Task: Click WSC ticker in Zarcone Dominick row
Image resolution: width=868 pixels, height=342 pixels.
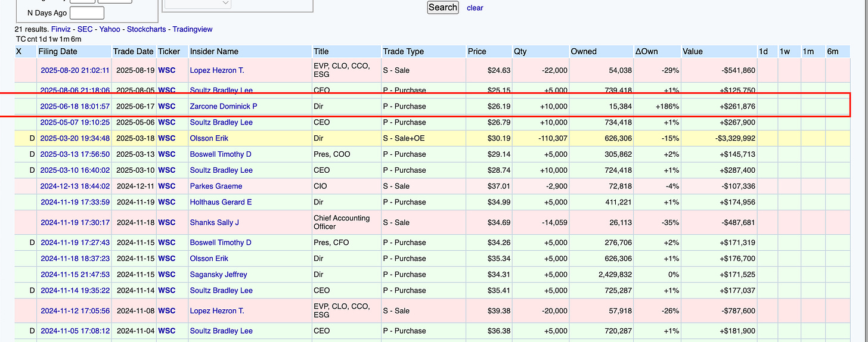Action: pos(167,107)
